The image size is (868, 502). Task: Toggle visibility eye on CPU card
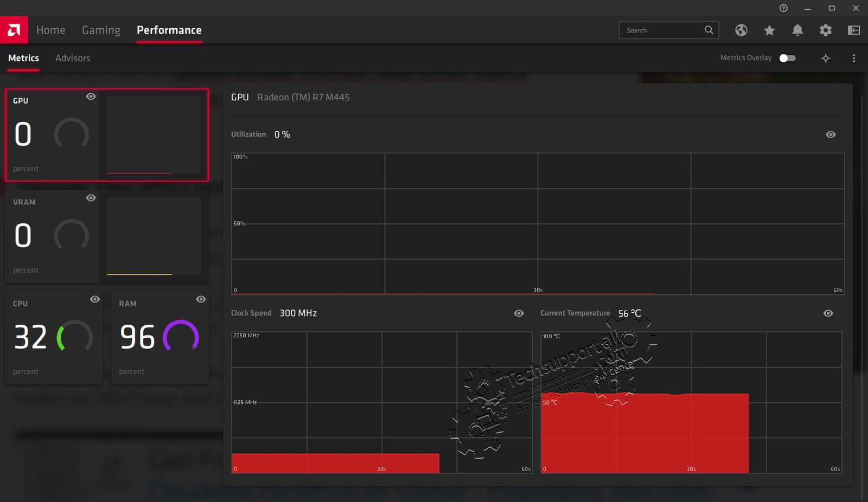point(95,299)
